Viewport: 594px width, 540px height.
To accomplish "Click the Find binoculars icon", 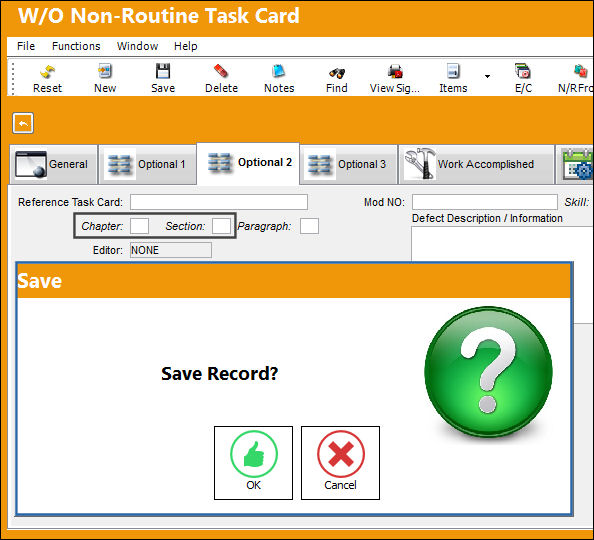I will pos(337,72).
